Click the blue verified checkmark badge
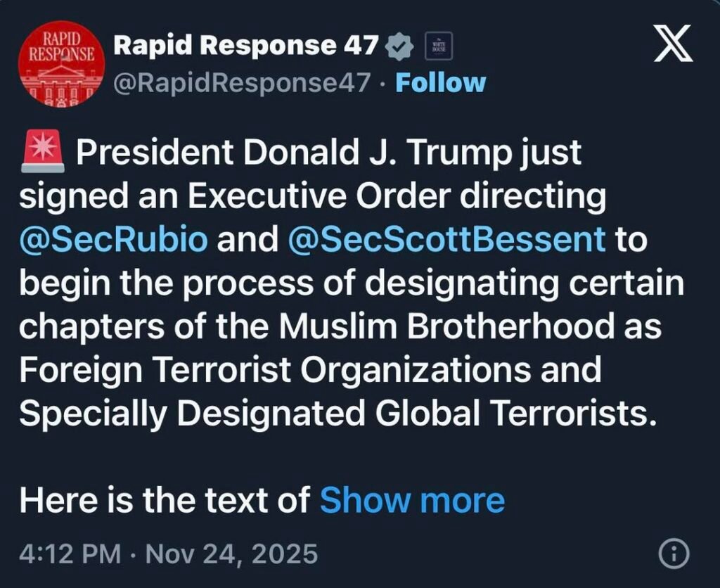Viewport: 720px width, 588px height. 398,44
